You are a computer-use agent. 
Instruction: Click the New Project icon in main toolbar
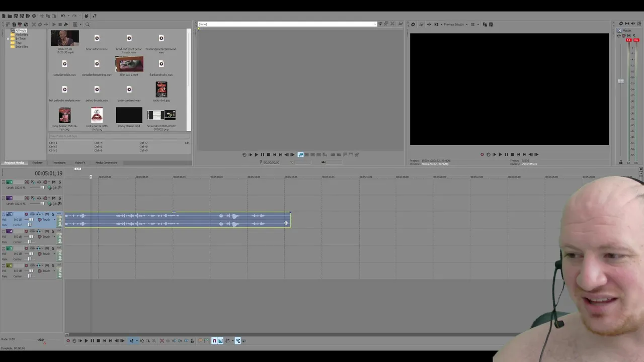pyautogui.click(x=4, y=16)
